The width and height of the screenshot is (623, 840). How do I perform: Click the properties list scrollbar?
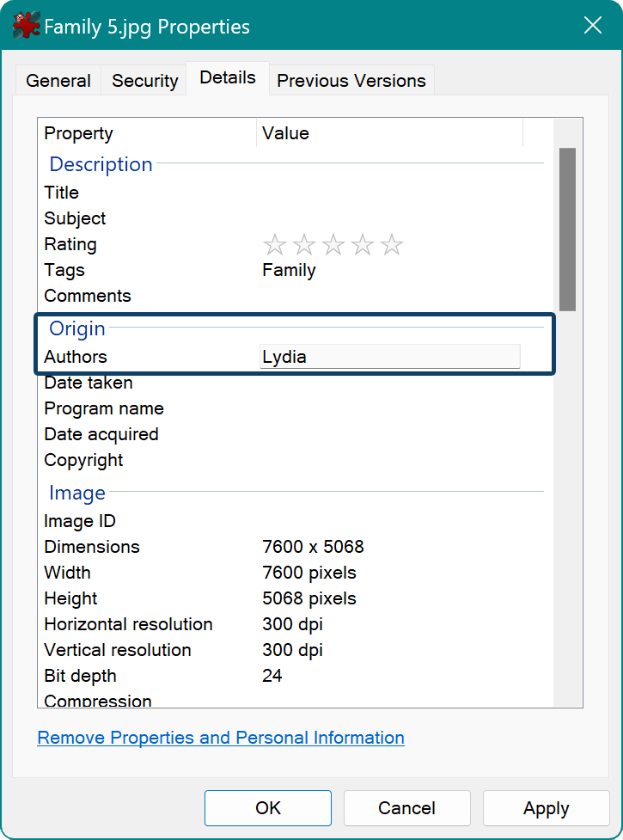(568, 228)
